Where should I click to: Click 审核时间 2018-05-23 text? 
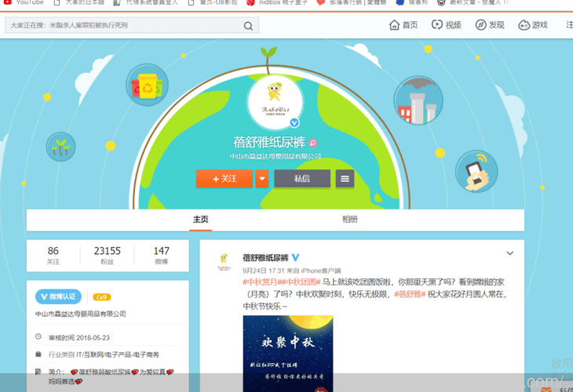coord(79,338)
